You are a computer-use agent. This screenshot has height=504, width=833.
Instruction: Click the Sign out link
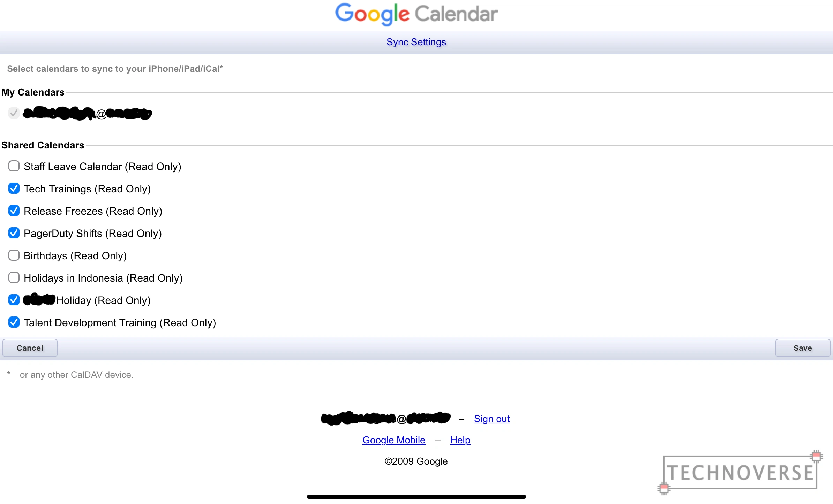point(491,419)
